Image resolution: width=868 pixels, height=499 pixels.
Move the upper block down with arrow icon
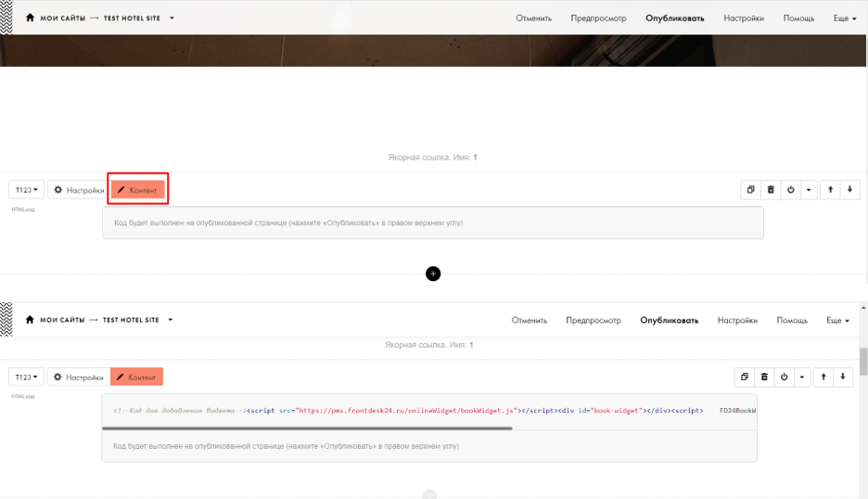coord(849,189)
